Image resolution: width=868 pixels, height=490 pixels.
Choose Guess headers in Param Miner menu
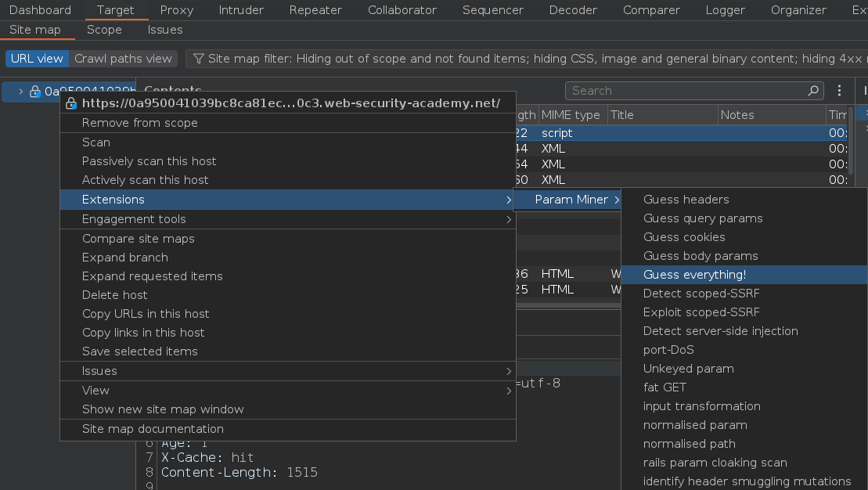coord(686,200)
